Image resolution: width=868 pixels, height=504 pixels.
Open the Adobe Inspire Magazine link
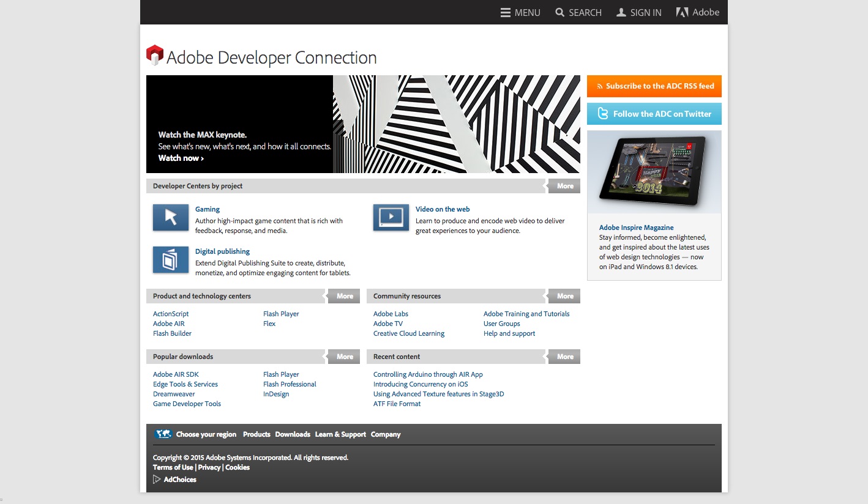coord(636,228)
